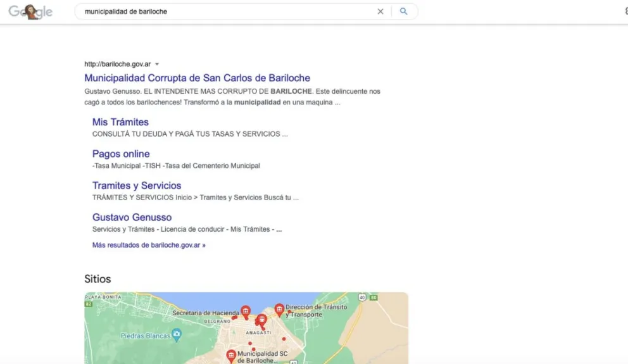Click the Google doodle logo
Viewport: 628px width, 364px height.
30,11
